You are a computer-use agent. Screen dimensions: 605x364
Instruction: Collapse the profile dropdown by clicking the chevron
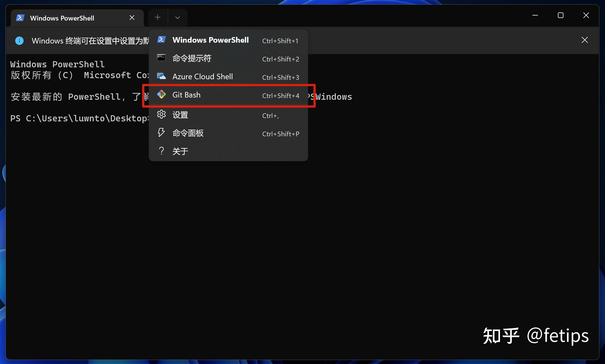(x=178, y=17)
